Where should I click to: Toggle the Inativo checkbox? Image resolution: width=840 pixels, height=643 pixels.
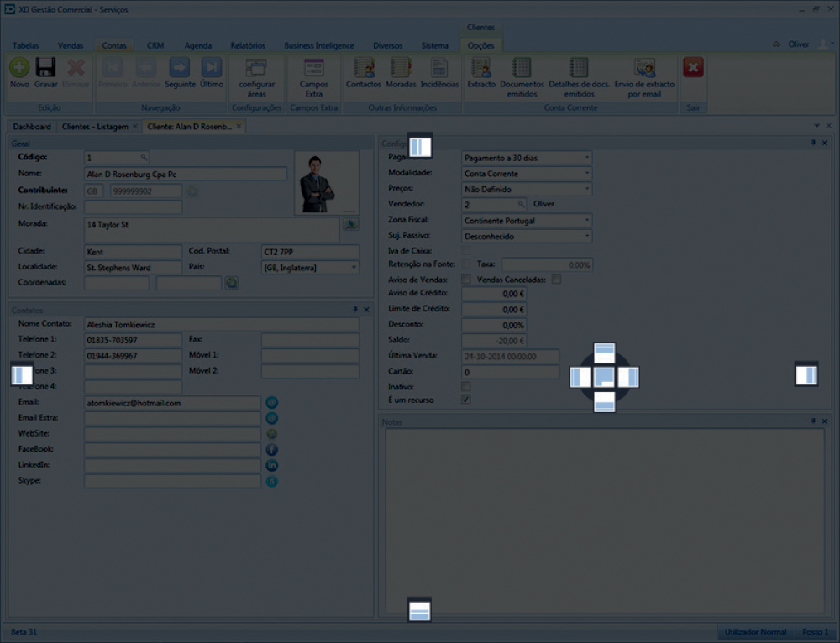(466, 386)
